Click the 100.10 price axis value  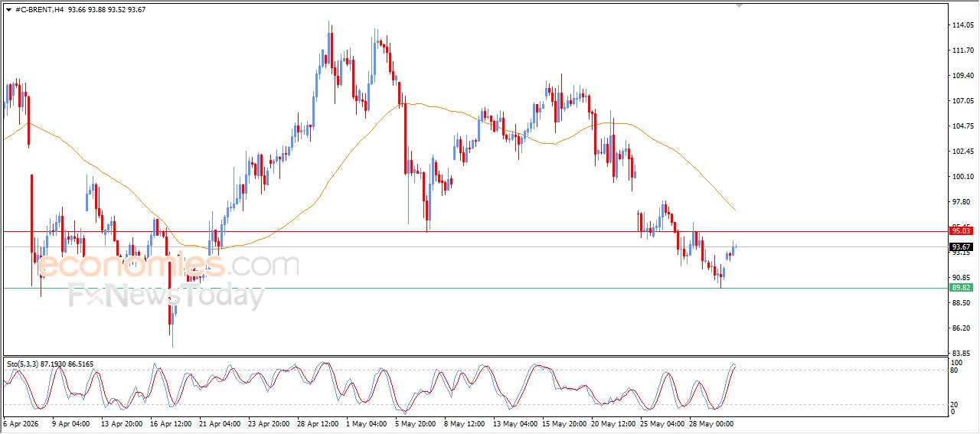click(962, 177)
